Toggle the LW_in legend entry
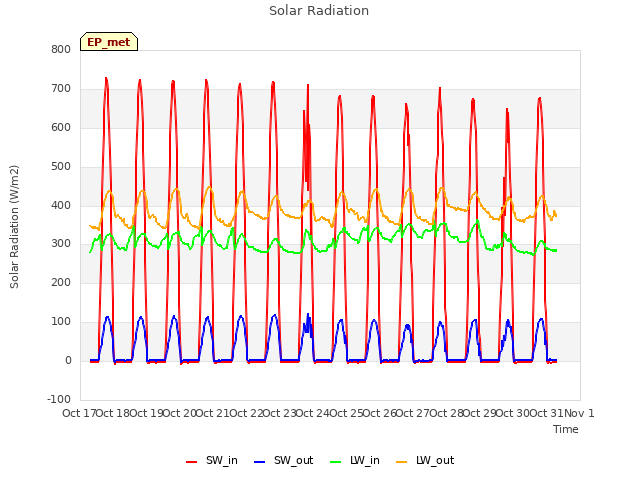 [x=355, y=461]
